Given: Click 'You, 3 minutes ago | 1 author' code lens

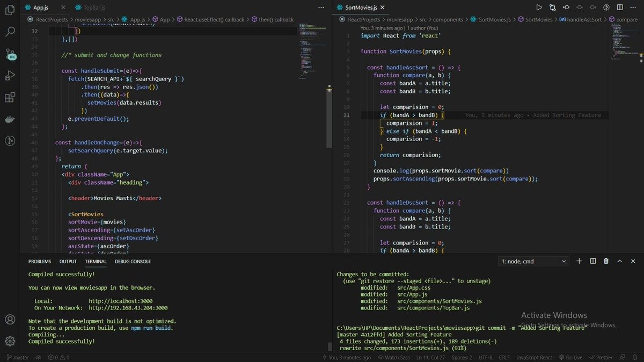Looking at the screenshot, I should 399,28.
